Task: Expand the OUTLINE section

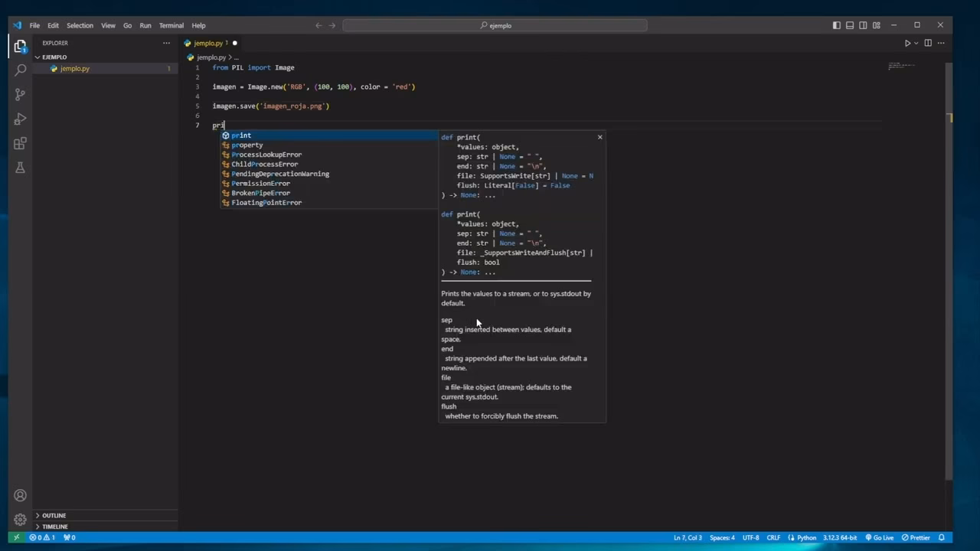Action: tap(54, 515)
